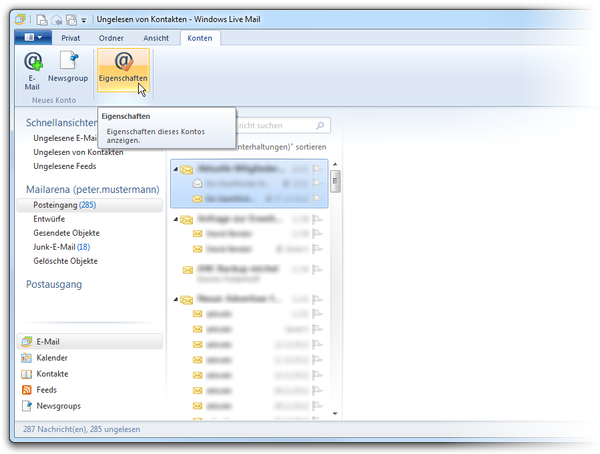Flag the top message of second conversation
Screen dimensions: 600x454
317,219
